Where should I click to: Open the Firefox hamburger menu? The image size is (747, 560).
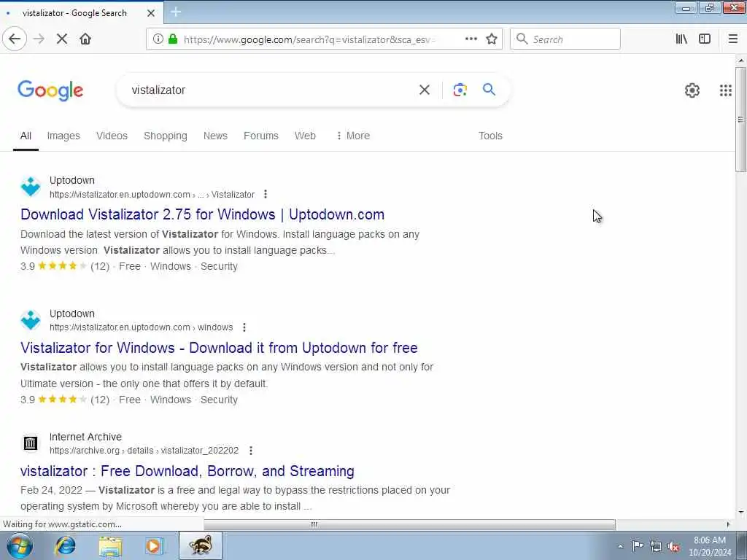pos(733,39)
